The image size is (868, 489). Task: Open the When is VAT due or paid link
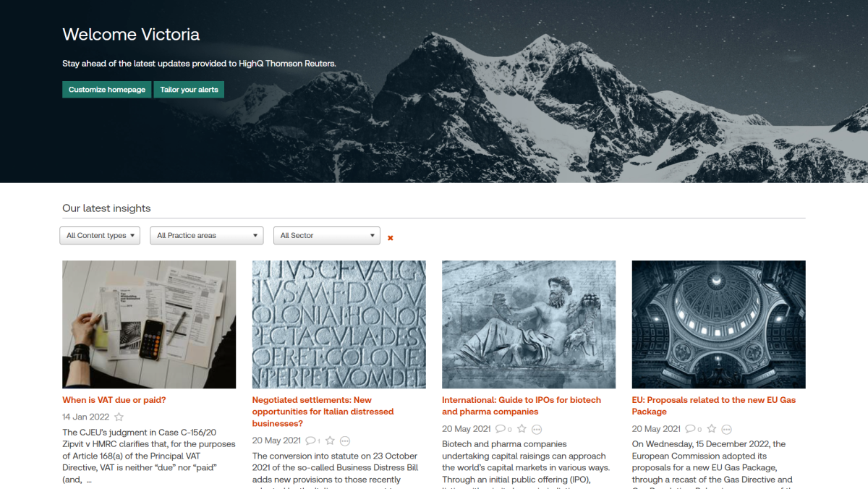pos(114,400)
